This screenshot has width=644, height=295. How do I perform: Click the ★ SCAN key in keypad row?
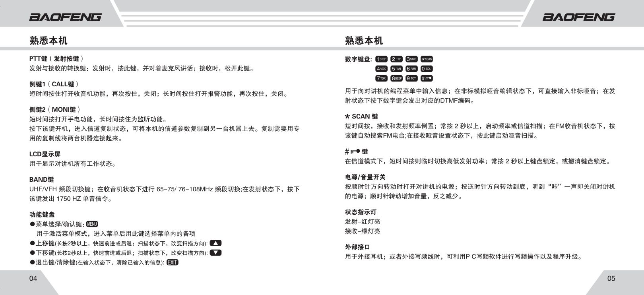click(x=427, y=59)
